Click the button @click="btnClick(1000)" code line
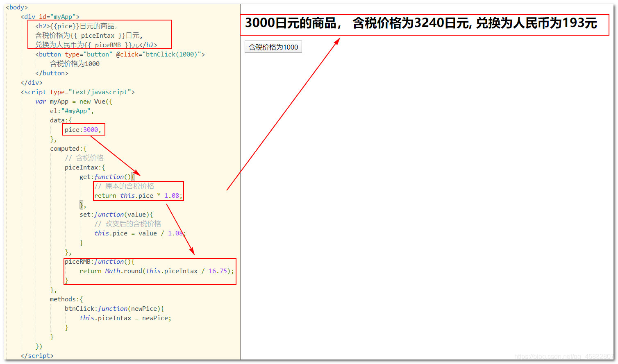This screenshot has width=618, height=364. click(x=120, y=54)
